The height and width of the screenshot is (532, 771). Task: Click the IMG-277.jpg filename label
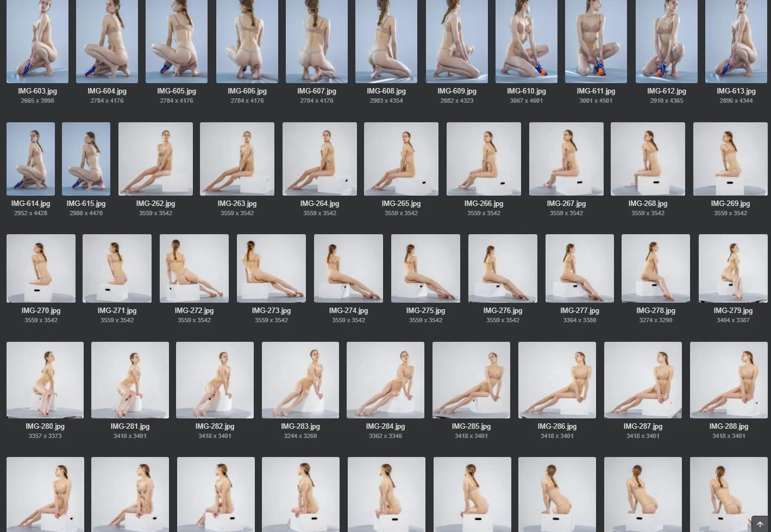[x=580, y=311]
